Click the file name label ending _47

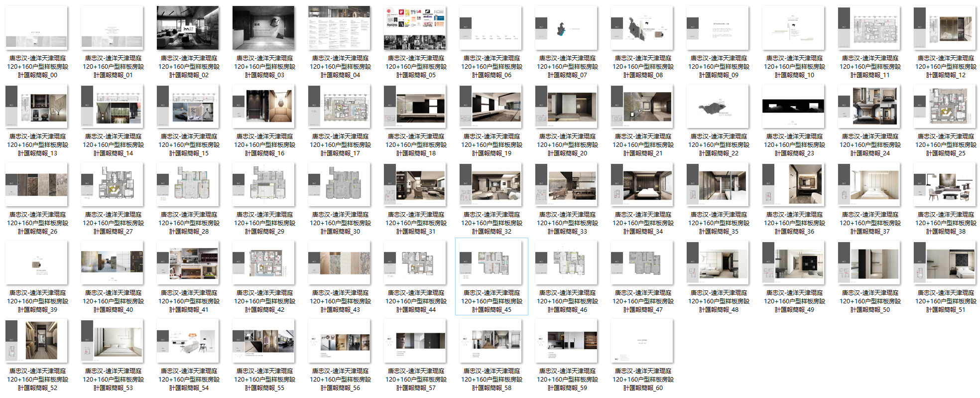642,301
